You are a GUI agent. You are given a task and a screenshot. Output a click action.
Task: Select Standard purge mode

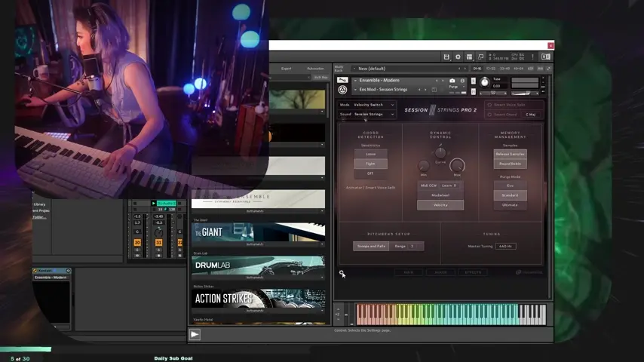510,195
